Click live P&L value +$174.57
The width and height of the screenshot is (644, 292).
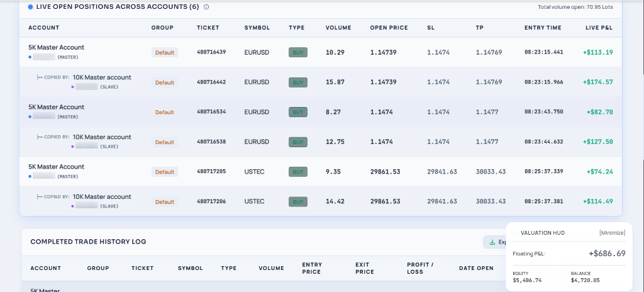click(598, 82)
